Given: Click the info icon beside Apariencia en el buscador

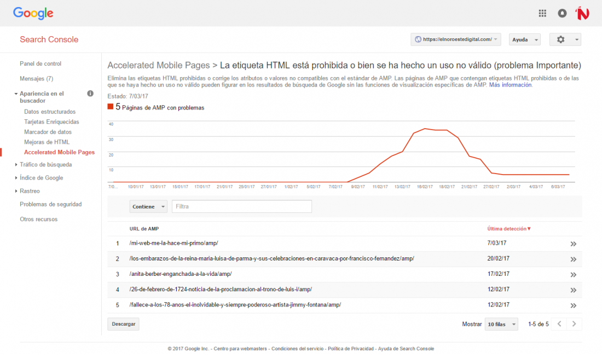Looking at the screenshot, I should (x=90, y=93).
